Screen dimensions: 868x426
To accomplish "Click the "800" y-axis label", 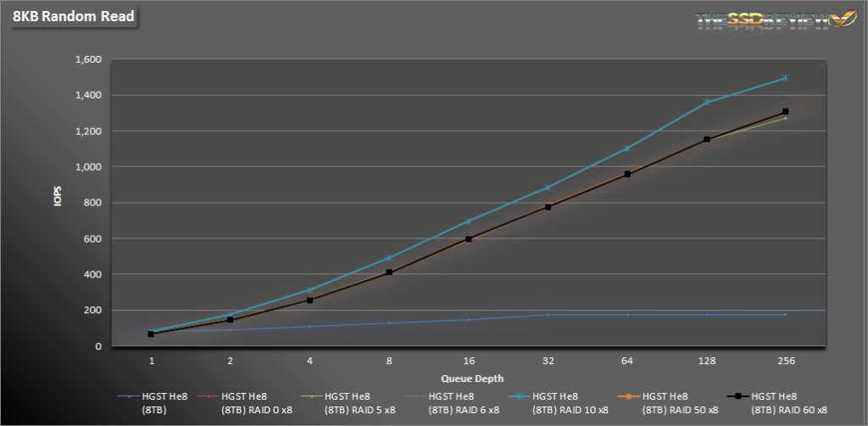I will [94, 203].
